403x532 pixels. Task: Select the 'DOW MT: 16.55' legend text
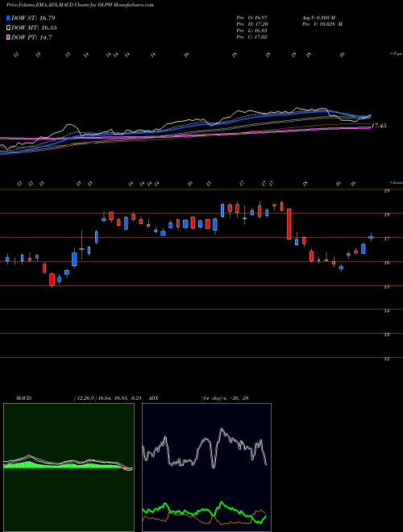(34, 28)
